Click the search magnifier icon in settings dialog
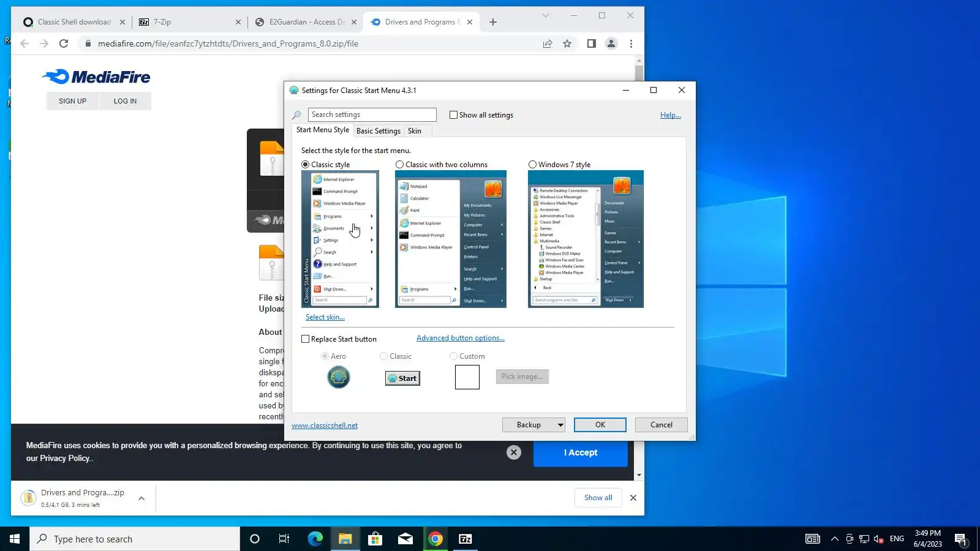The height and width of the screenshot is (551, 980). point(296,115)
